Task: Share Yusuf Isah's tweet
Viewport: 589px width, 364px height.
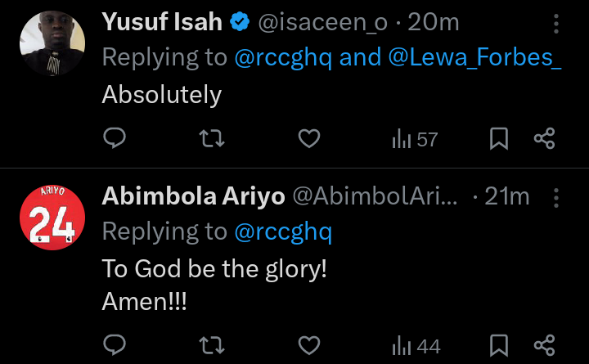Action: pyautogui.click(x=544, y=138)
